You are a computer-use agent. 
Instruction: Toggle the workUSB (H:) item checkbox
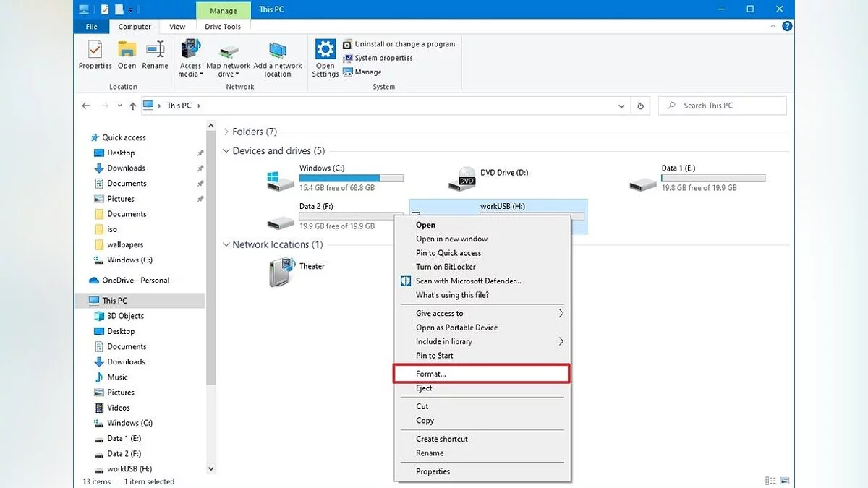[x=415, y=214]
